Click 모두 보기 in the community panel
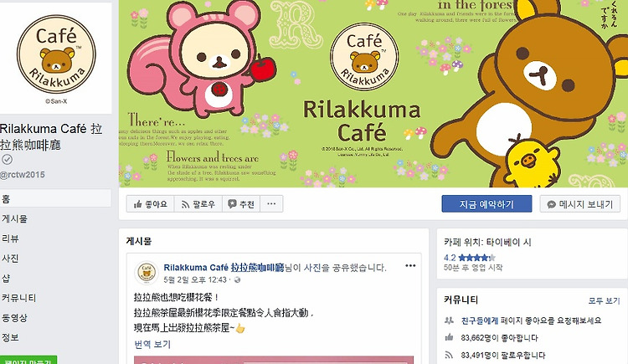This screenshot has height=364, width=628. click(604, 300)
